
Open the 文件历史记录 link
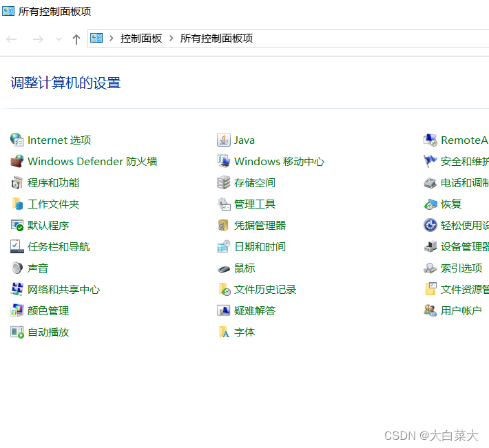coord(265,290)
